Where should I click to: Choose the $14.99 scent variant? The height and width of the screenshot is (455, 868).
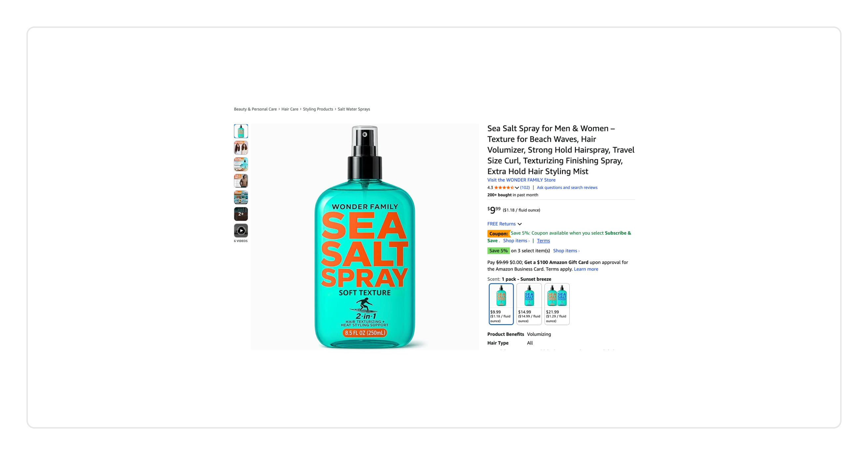pyautogui.click(x=529, y=304)
